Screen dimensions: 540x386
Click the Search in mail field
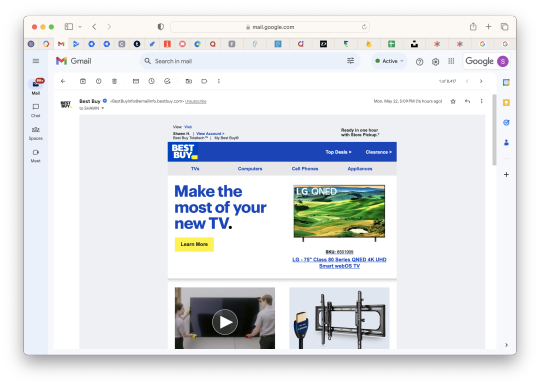[250, 61]
